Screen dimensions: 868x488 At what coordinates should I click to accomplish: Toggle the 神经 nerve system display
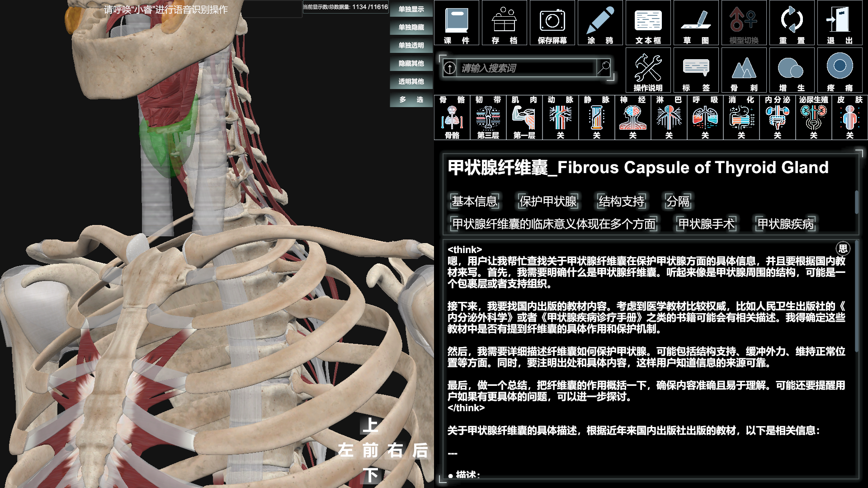click(x=632, y=117)
